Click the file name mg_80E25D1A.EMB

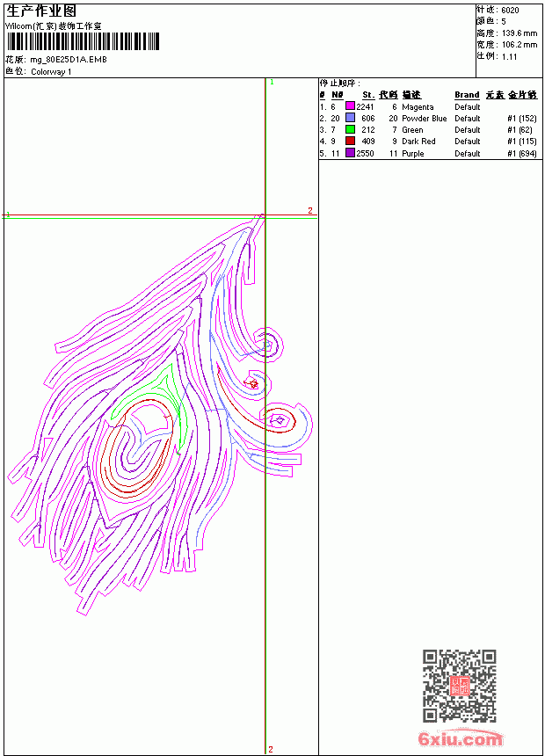click(69, 59)
